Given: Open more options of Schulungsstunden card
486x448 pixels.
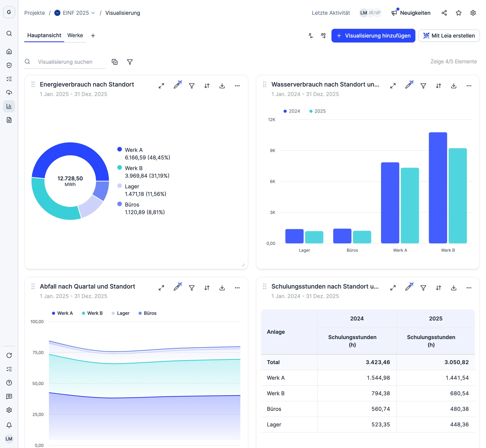Looking at the screenshot, I should coord(469,288).
